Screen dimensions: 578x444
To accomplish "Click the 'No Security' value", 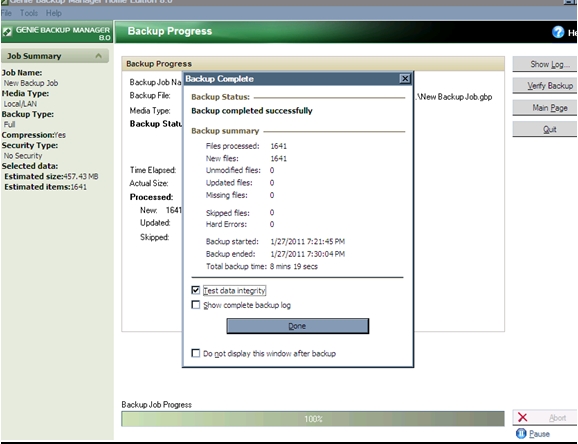I will [23, 156].
